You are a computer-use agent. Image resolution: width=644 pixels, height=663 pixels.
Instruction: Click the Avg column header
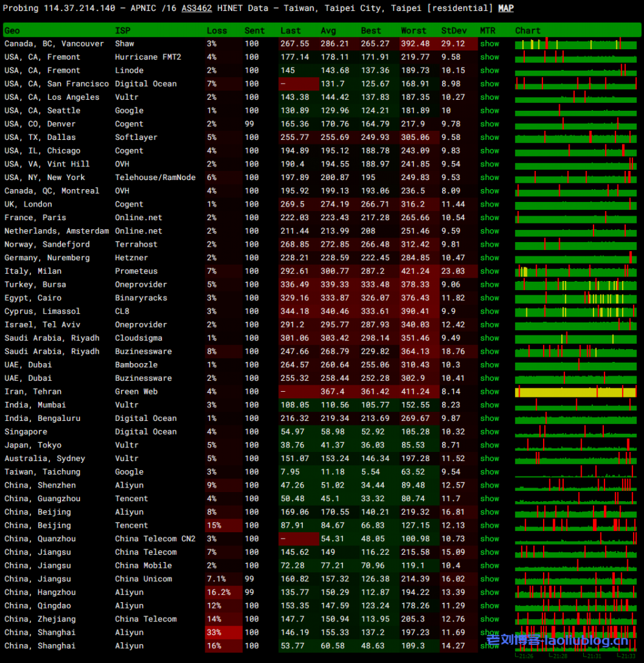pyautogui.click(x=328, y=30)
